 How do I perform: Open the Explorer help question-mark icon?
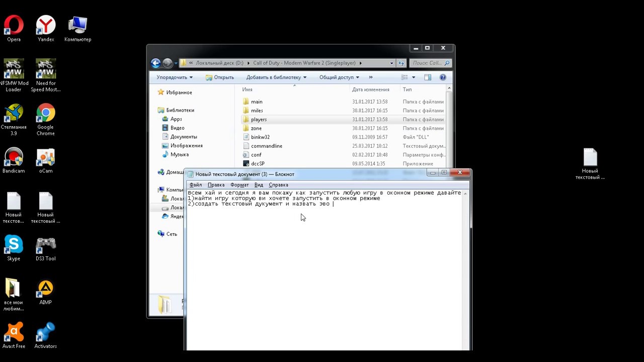click(443, 77)
